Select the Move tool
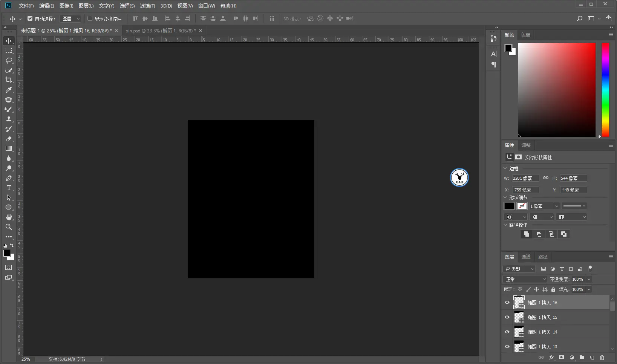The image size is (617, 364). pyautogui.click(x=9, y=41)
